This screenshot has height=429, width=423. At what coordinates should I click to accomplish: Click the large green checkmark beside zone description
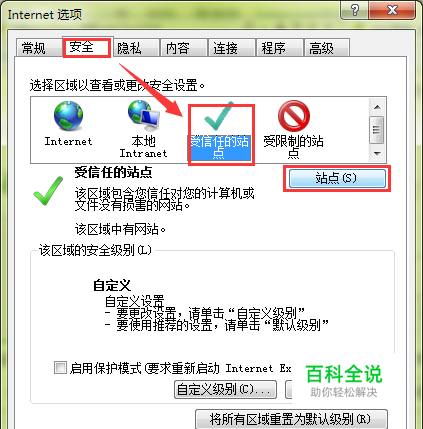click(x=48, y=191)
